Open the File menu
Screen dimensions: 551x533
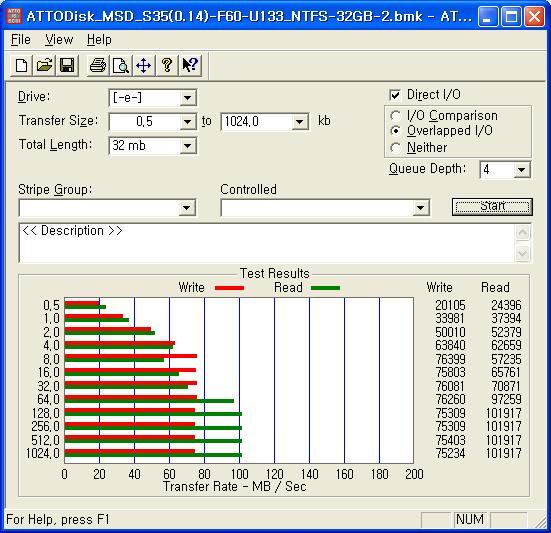click(21, 40)
